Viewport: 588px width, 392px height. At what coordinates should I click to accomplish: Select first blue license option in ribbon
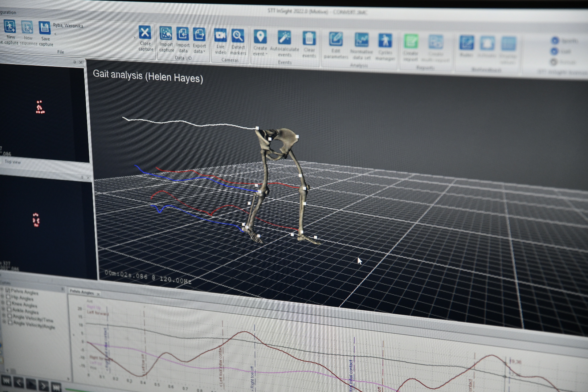(555, 41)
